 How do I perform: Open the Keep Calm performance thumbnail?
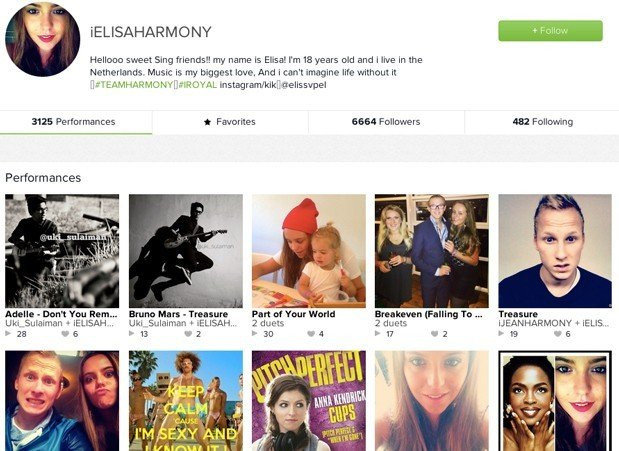click(x=186, y=401)
